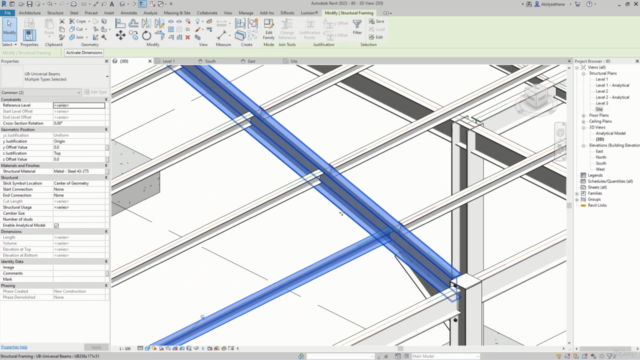Image resolution: width=640 pixels, height=360 pixels.
Task: Click the Properties help link
Action: pyautogui.click(x=14, y=347)
